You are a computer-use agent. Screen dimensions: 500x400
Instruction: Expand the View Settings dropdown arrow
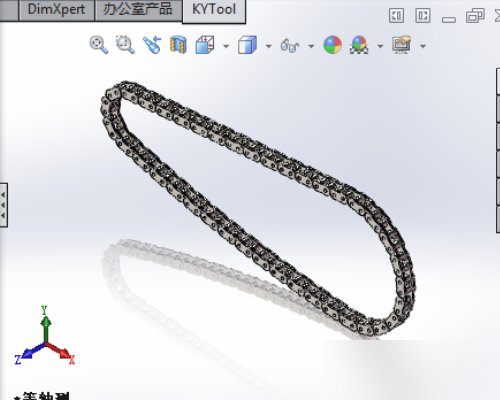(x=423, y=46)
